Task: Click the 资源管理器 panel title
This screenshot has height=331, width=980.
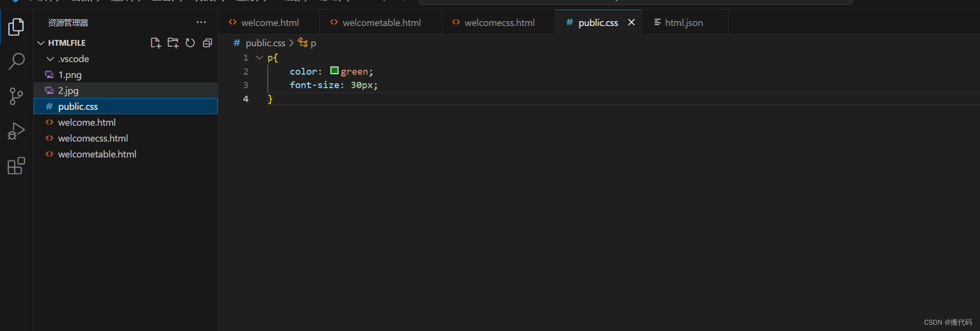Action: (68, 23)
